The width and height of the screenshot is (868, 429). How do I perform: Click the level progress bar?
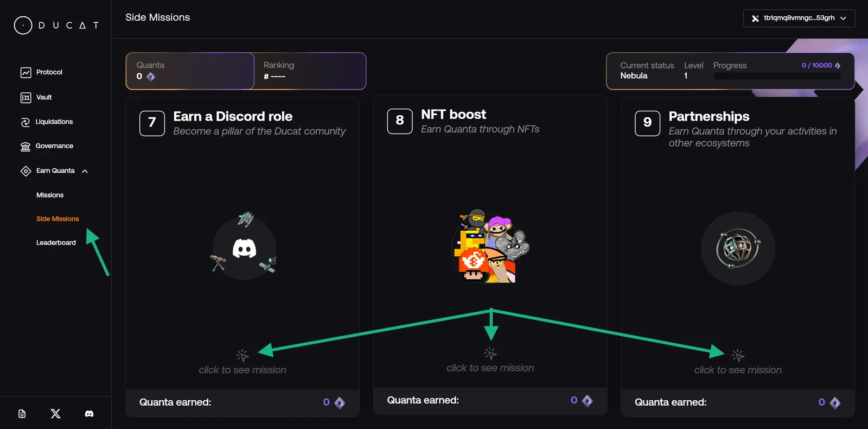click(x=777, y=77)
